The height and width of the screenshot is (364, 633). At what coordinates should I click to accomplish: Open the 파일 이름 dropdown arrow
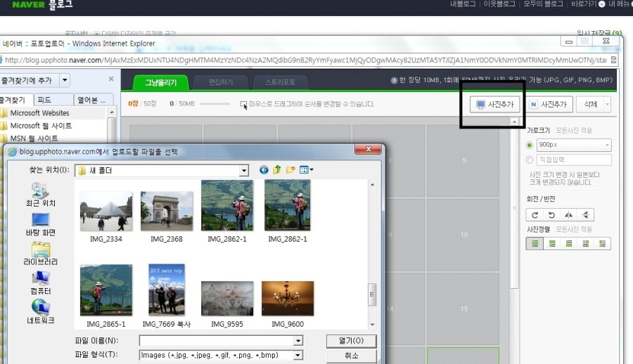pos(298,341)
